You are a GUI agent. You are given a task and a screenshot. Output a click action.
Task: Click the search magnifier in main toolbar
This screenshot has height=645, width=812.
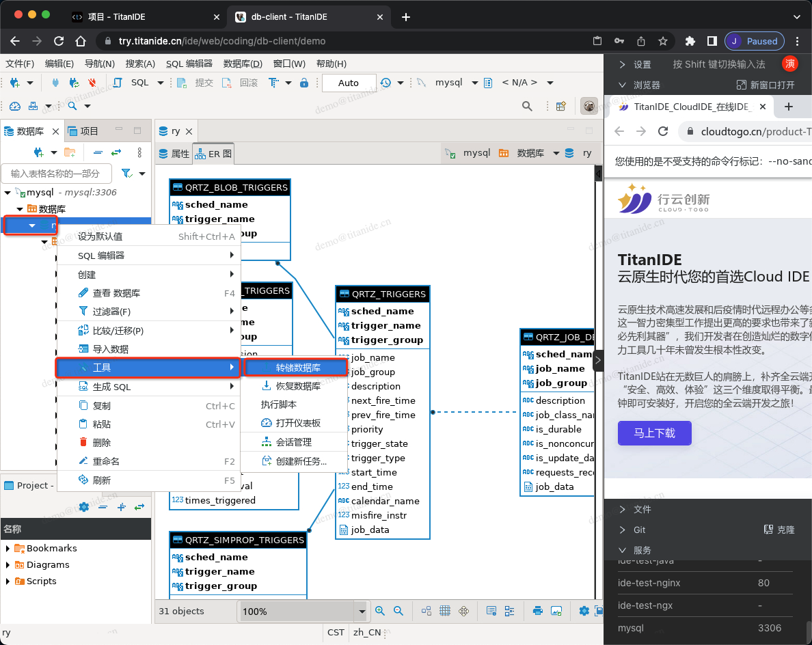(x=527, y=106)
